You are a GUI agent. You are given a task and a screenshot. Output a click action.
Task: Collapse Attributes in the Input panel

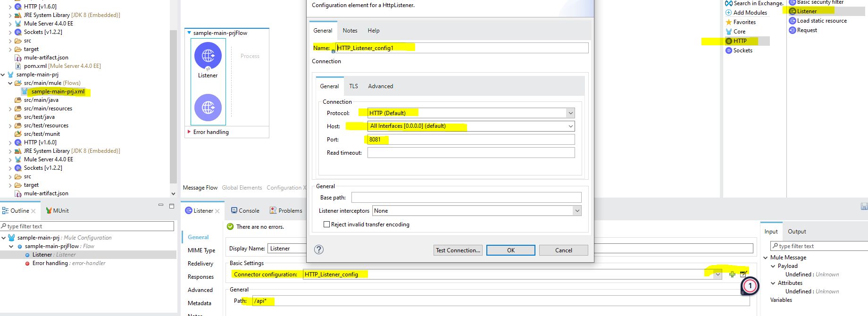pyautogui.click(x=773, y=283)
